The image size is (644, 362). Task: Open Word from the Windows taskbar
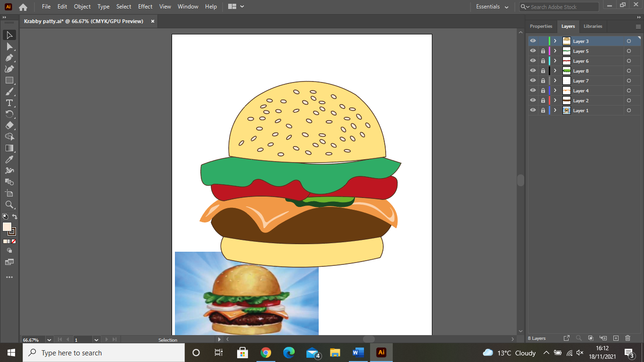358,353
